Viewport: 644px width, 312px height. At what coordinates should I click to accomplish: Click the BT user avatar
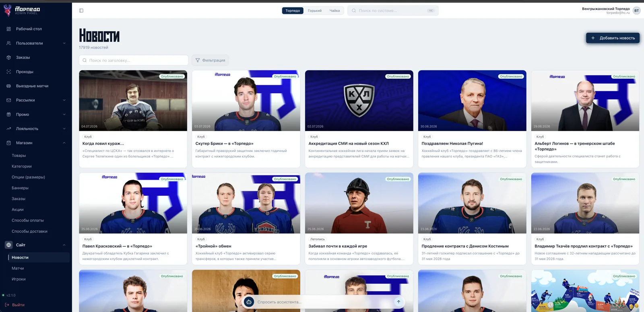click(636, 11)
